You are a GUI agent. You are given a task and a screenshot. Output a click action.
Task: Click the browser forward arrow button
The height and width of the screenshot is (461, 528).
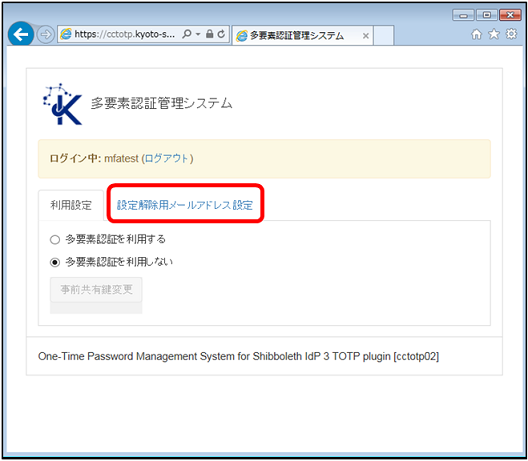[x=45, y=34]
